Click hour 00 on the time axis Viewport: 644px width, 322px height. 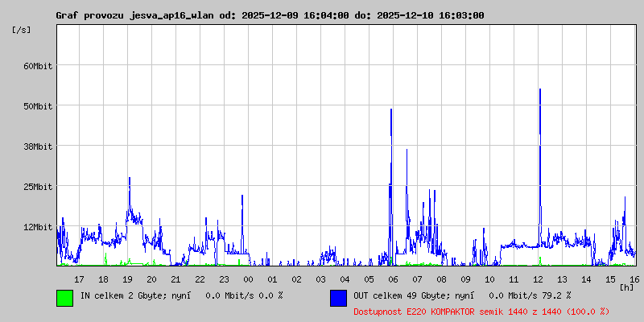pos(248,279)
